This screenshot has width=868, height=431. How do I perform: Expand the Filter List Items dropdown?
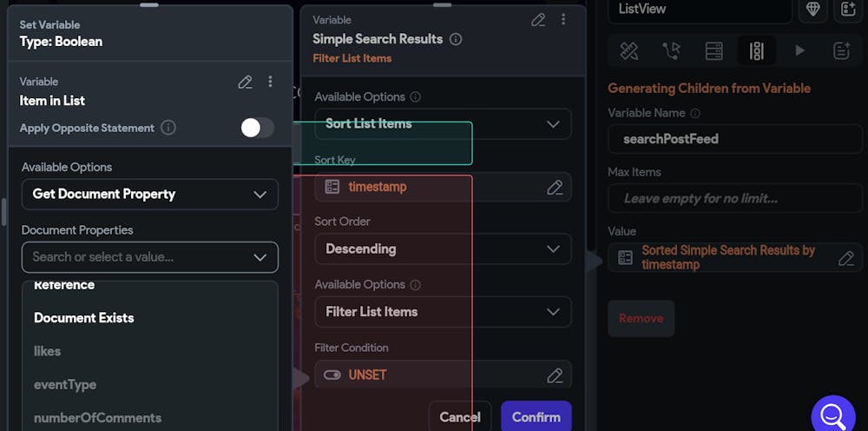[443, 312]
